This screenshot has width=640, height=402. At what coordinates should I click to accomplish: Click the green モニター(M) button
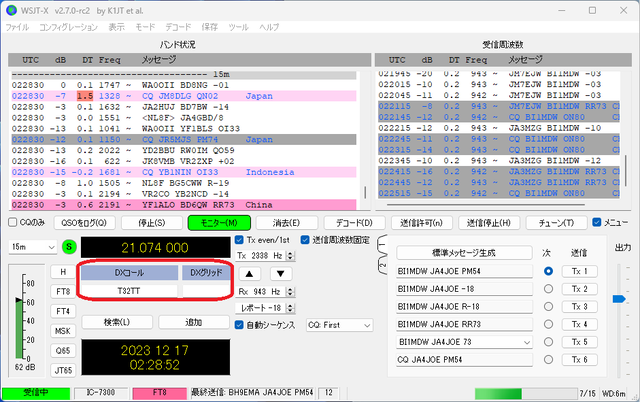219,223
